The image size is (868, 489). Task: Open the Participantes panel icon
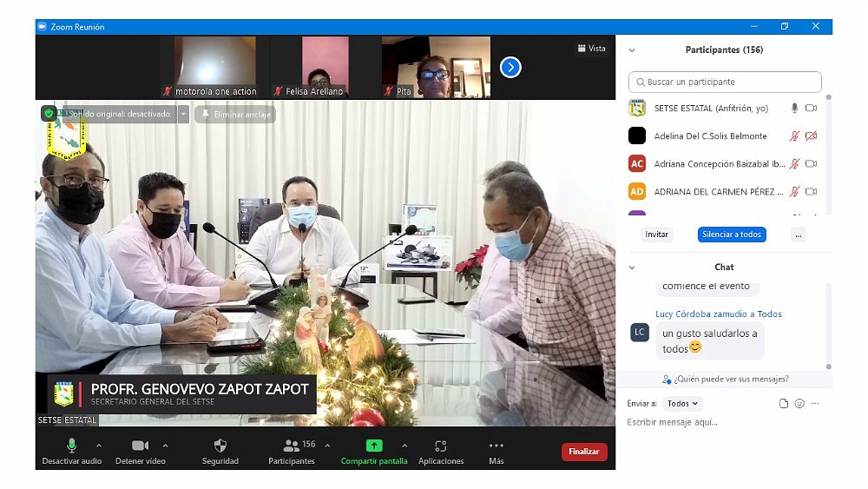pyautogui.click(x=292, y=446)
